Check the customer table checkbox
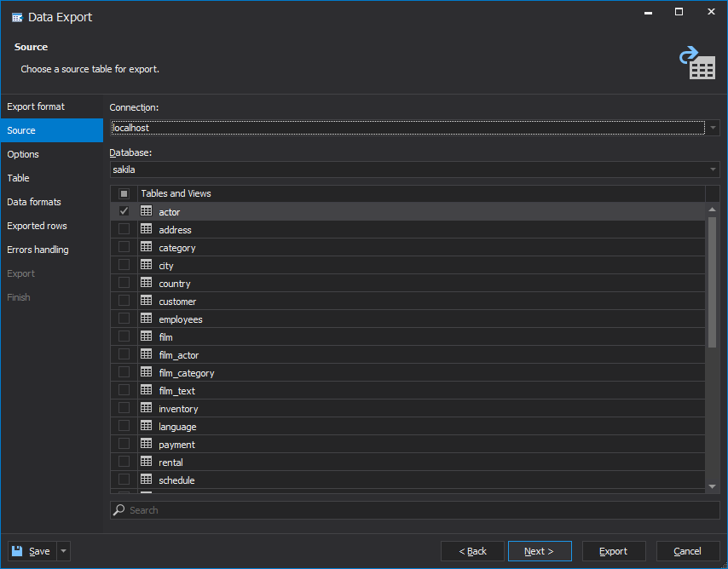This screenshot has width=728, height=569. click(x=124, y=301)
